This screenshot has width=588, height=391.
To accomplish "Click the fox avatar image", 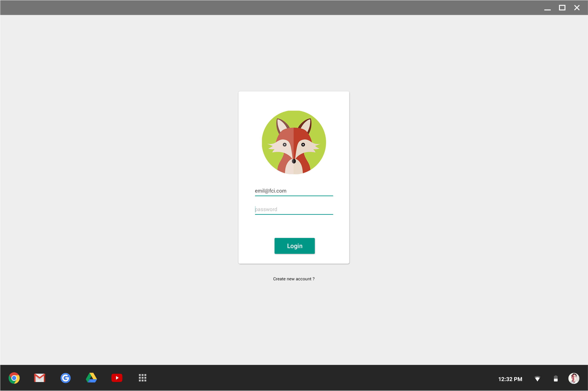I will tap(294, 142).
